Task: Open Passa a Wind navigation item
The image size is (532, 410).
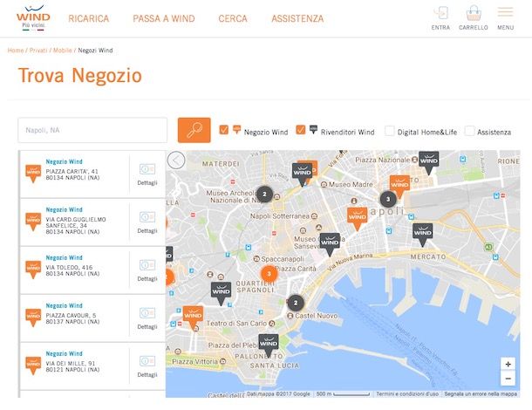Action: click(164, 18)
